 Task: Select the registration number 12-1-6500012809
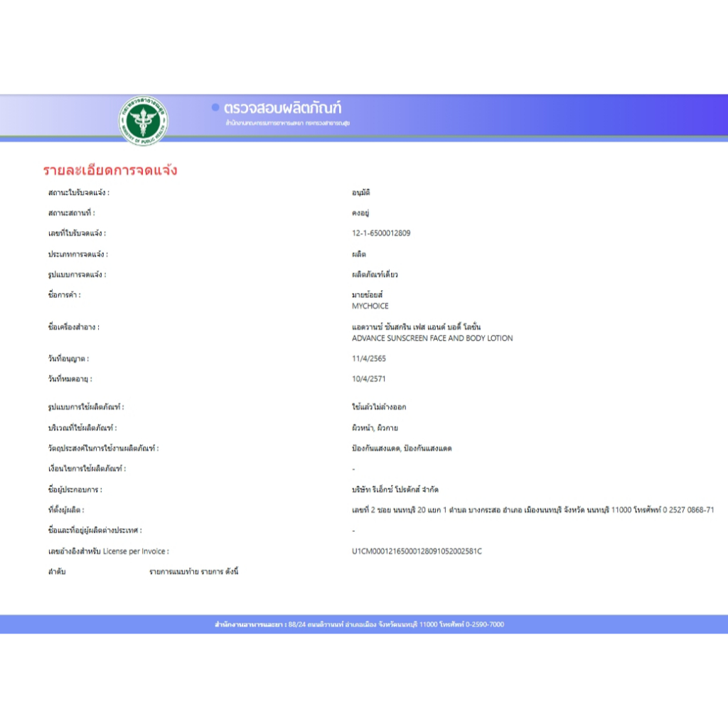click(381, 233)
